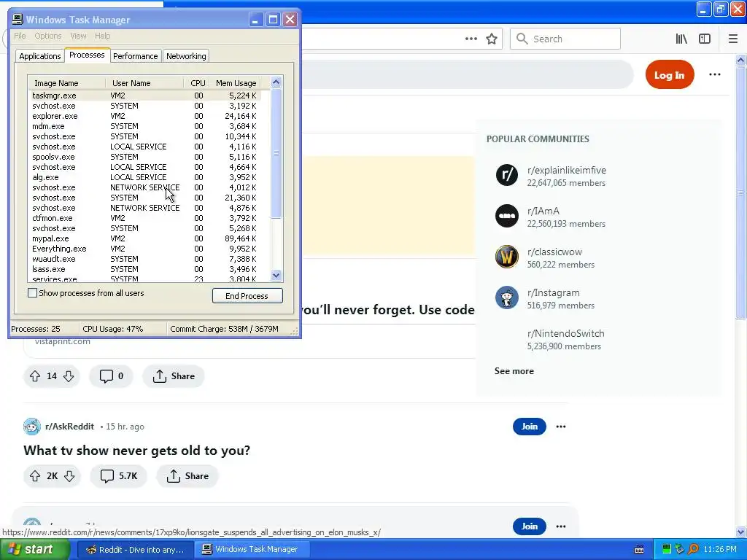Downvote the vistaprint post with 14 votes

(x=69, y=376)
